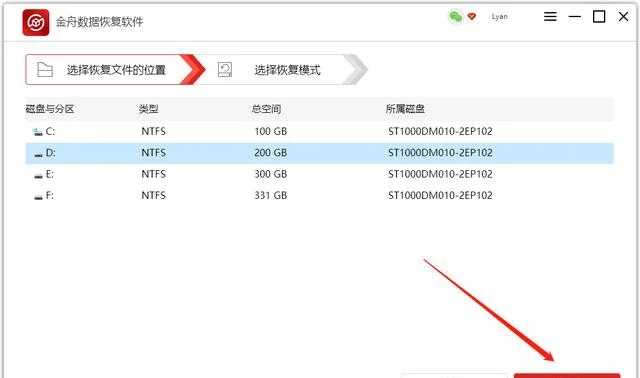Open the Lyan user account
The image size is (640, 378).
(x=500, y=17)
